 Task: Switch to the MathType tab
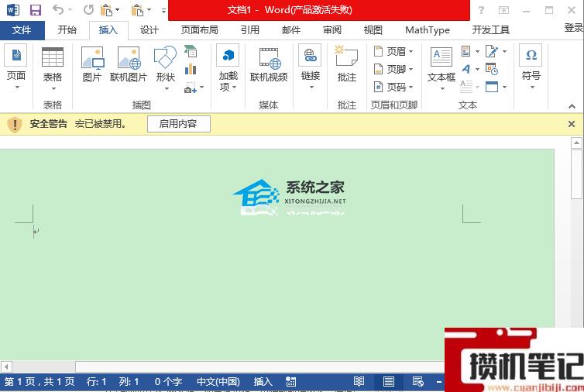[428, 30]
